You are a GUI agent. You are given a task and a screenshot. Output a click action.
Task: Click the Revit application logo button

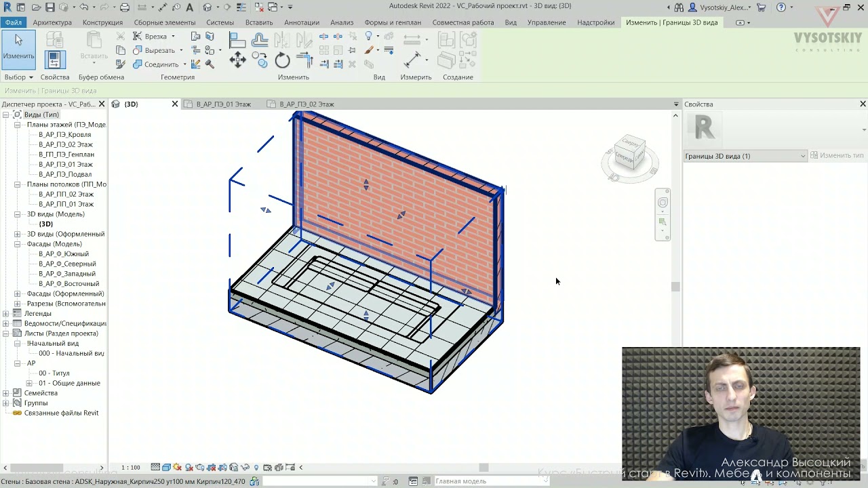point(6,7)
